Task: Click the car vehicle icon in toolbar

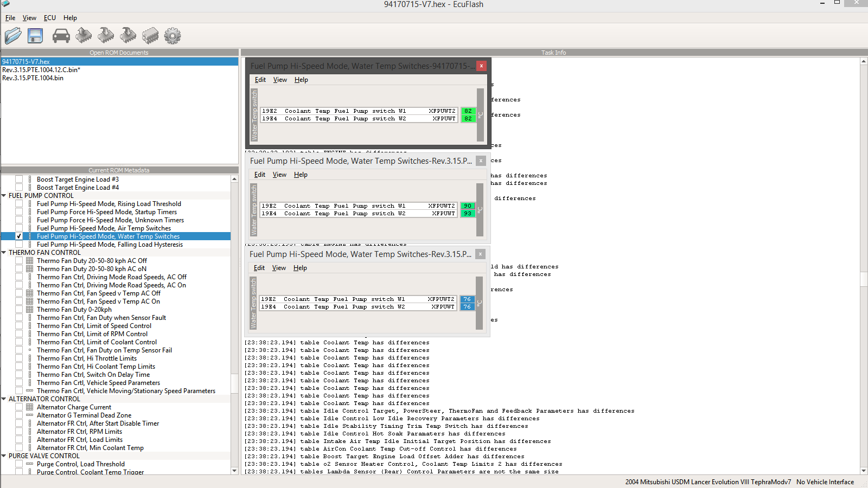Action: click(61, 36)
